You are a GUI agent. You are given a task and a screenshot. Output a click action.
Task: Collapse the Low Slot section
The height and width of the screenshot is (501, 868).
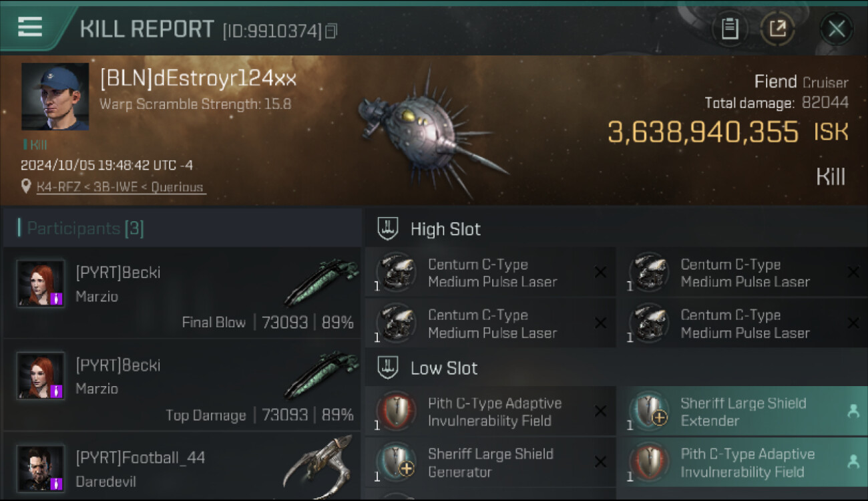click(444, 368)
